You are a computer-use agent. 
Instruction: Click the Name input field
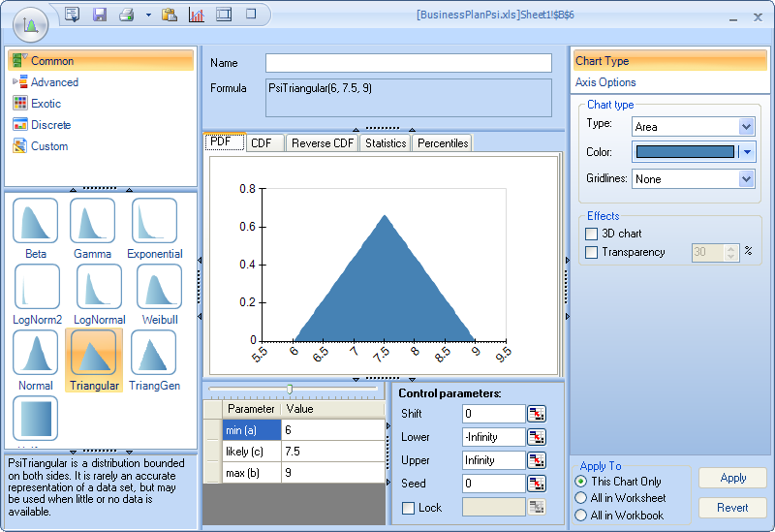pyautogui.click(x=408, y=63)
